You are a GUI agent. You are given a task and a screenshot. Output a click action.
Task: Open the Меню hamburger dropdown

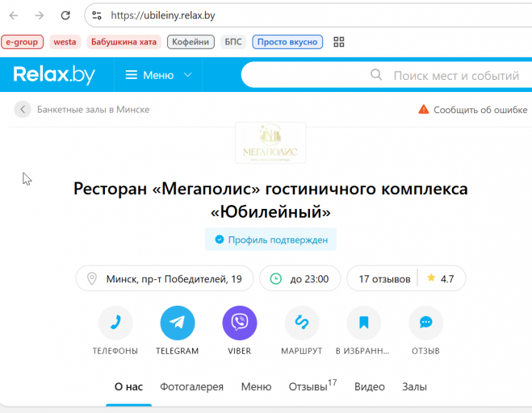click(158, 75)
